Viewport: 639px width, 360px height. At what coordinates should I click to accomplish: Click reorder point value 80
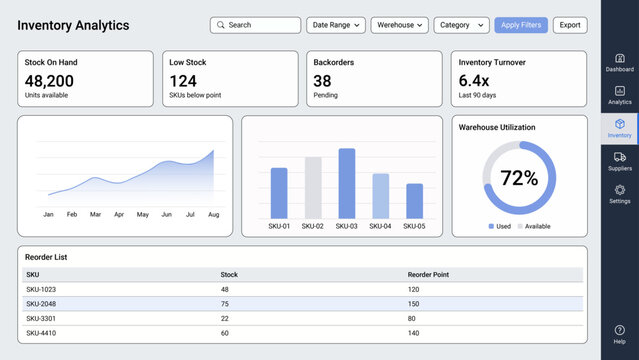click(412, 318)
